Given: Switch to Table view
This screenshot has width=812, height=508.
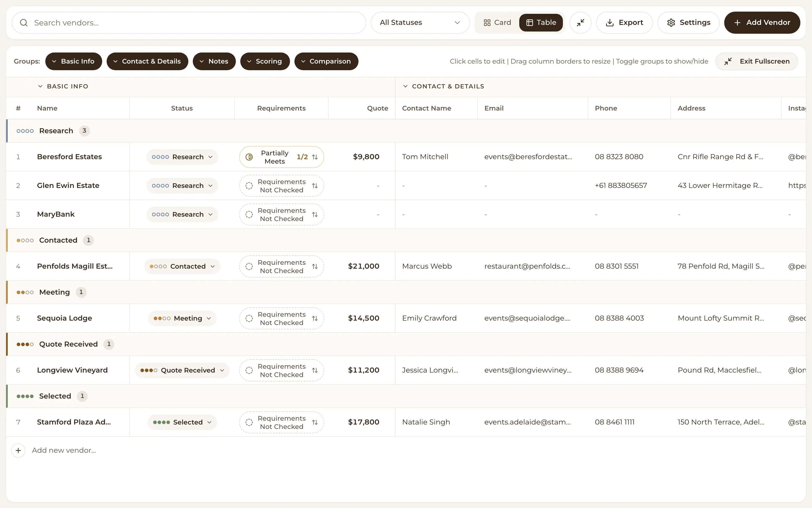Looking at the screenshot, I should pos(541,22).
